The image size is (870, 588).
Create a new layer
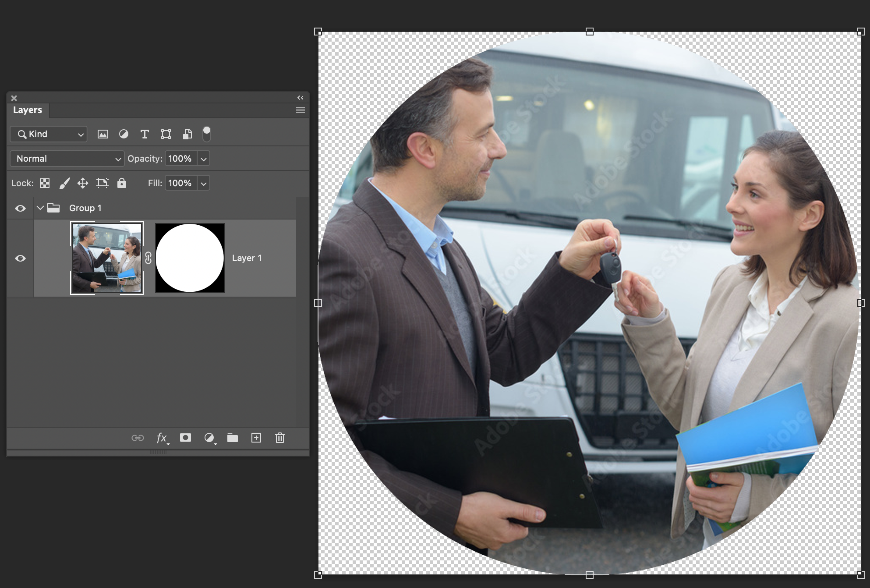point(256,438)
